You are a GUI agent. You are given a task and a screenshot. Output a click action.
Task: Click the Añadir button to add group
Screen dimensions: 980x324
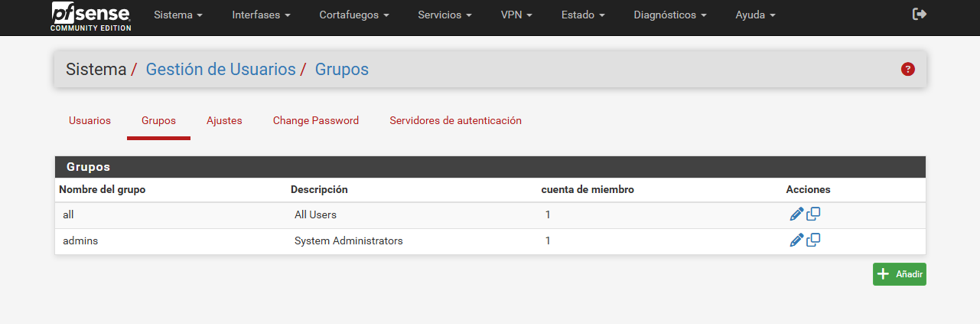pyautogui.click(x=899, y=274)
